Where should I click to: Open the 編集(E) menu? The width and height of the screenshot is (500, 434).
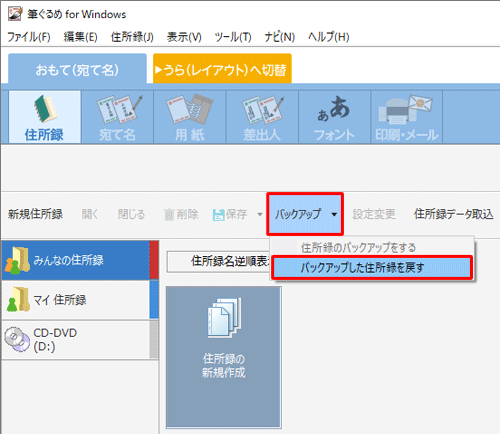tap(81, 37)
